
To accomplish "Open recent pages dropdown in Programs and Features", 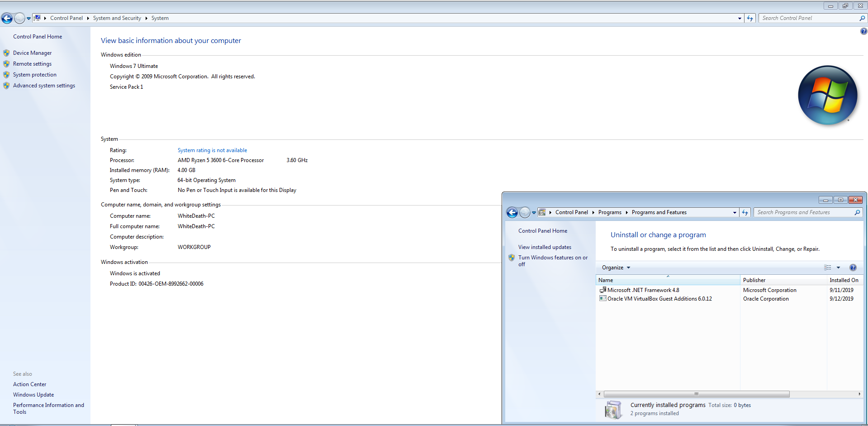I will (534, 213).
